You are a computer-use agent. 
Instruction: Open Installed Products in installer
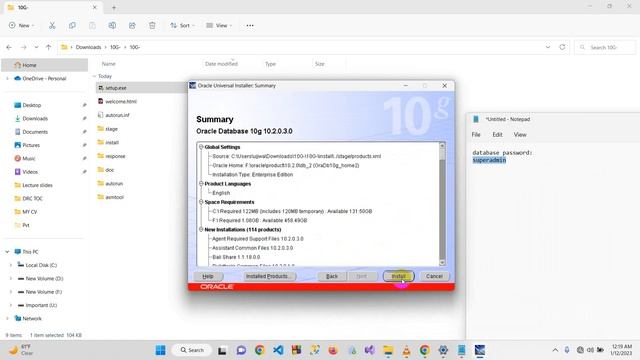click(269, 276)
